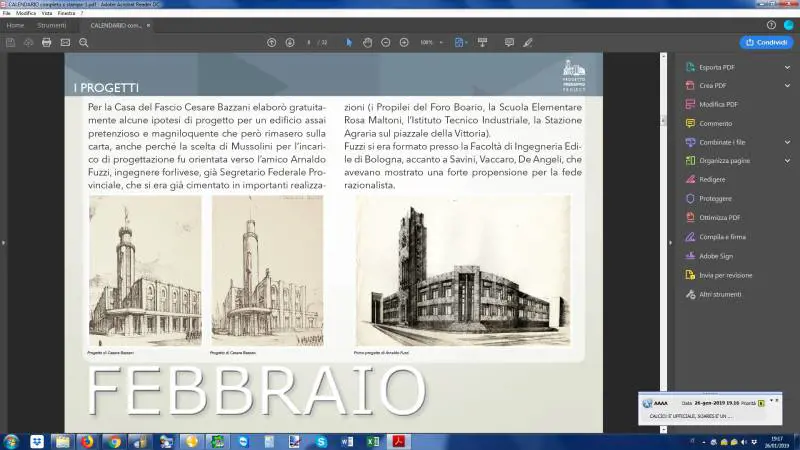Click the Condividi share button
Viewport: 800px width, 450px height.
(766, 43)
